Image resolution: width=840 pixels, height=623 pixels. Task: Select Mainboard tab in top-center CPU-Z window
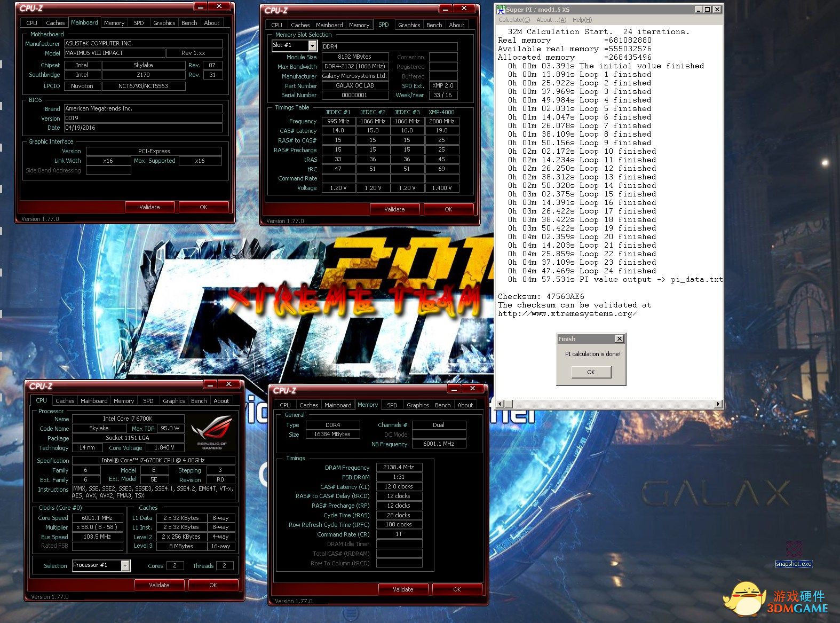pyautogui.click(x=329, y=25)
